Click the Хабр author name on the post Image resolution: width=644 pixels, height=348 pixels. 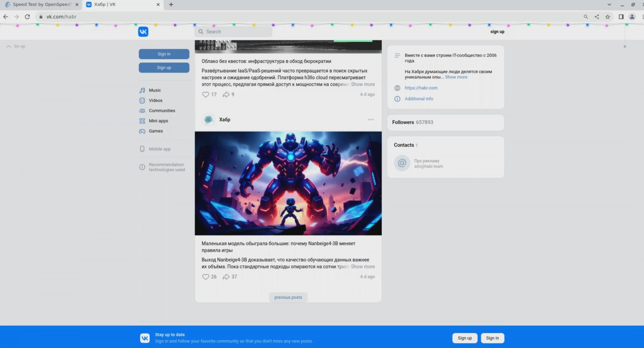(225, 120)
